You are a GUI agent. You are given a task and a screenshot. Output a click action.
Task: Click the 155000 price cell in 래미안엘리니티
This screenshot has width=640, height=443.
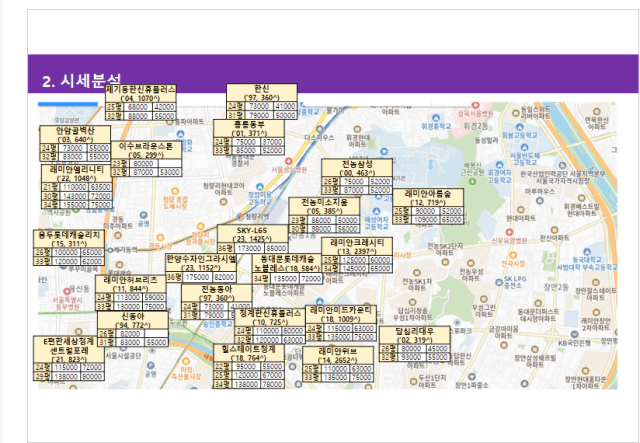pos(74,205)
